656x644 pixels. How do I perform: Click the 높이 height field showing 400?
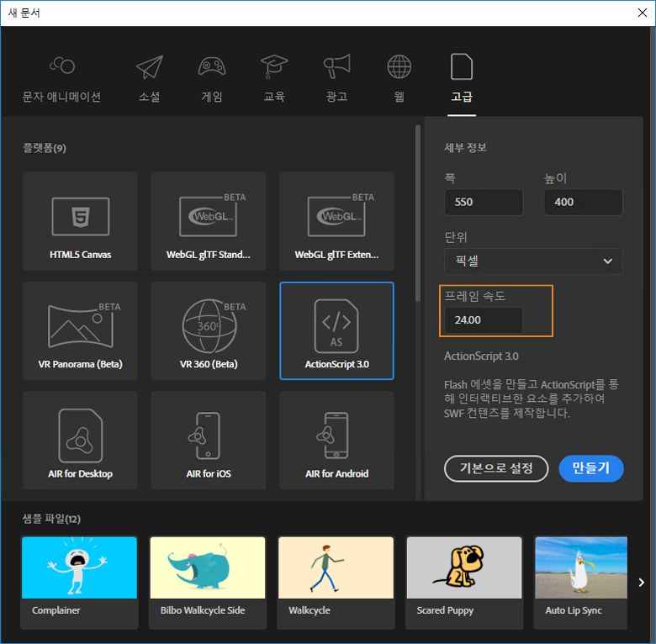[583, 203]
